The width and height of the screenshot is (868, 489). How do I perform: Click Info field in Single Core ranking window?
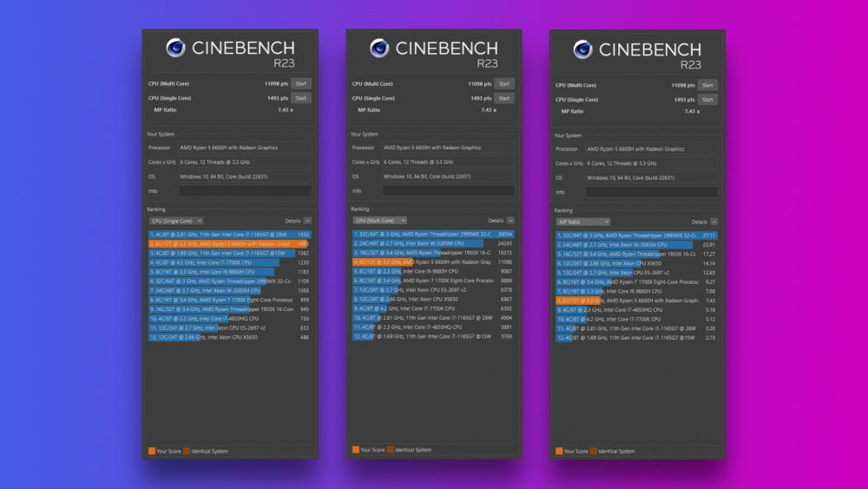pyautogui.click(x=245, y=191)
